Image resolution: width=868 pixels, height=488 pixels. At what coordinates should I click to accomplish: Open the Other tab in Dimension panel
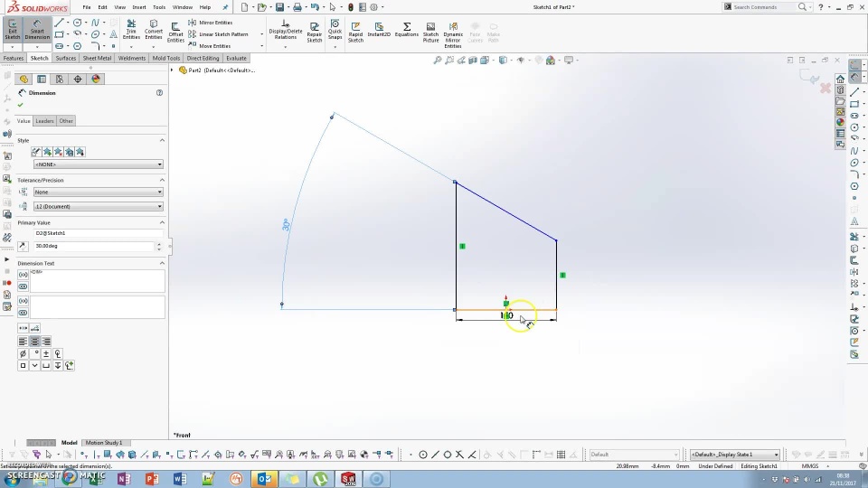(66, 121)
